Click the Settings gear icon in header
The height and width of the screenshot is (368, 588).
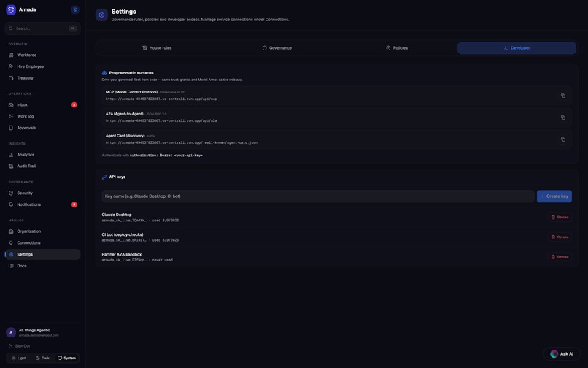101,15
